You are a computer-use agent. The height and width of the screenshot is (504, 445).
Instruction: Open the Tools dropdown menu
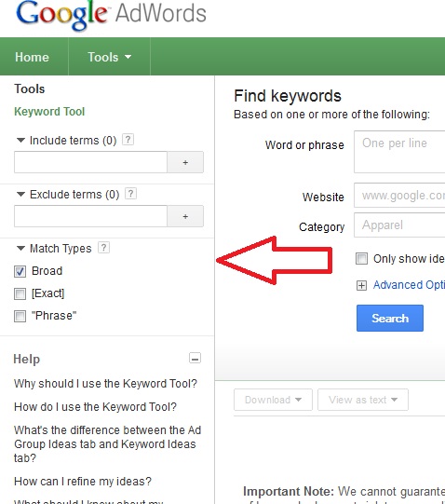(109, 57)
